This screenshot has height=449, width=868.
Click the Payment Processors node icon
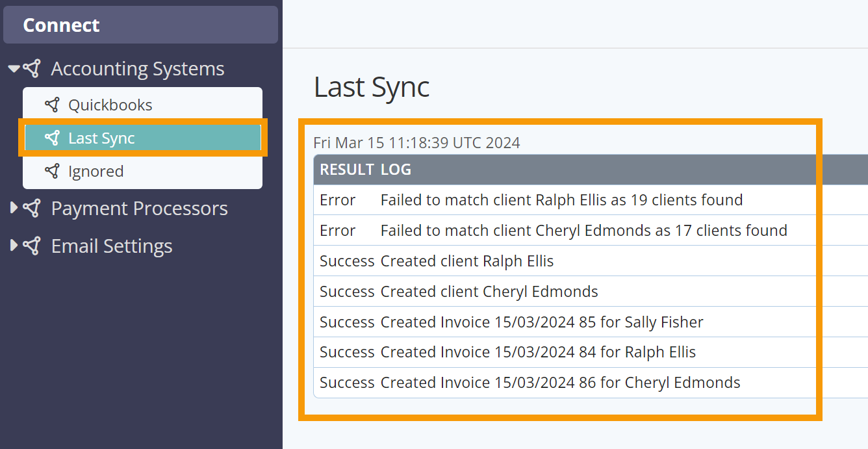32,208
